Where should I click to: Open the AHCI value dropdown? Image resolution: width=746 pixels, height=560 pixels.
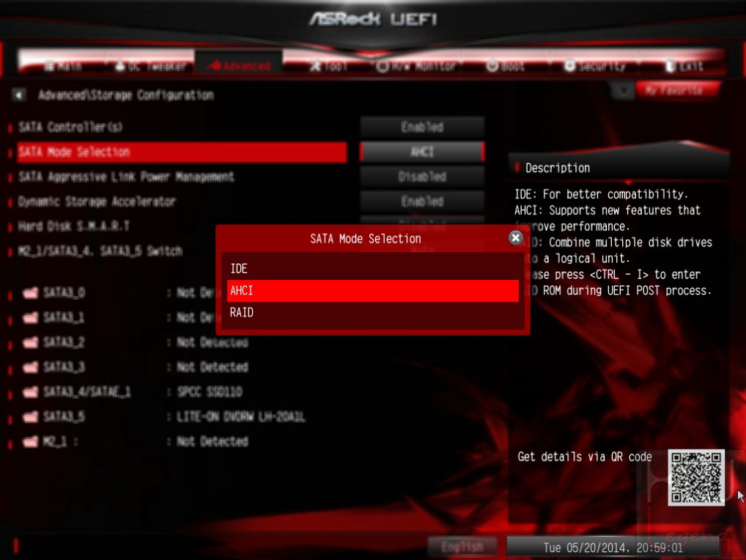tap(422, 152)
